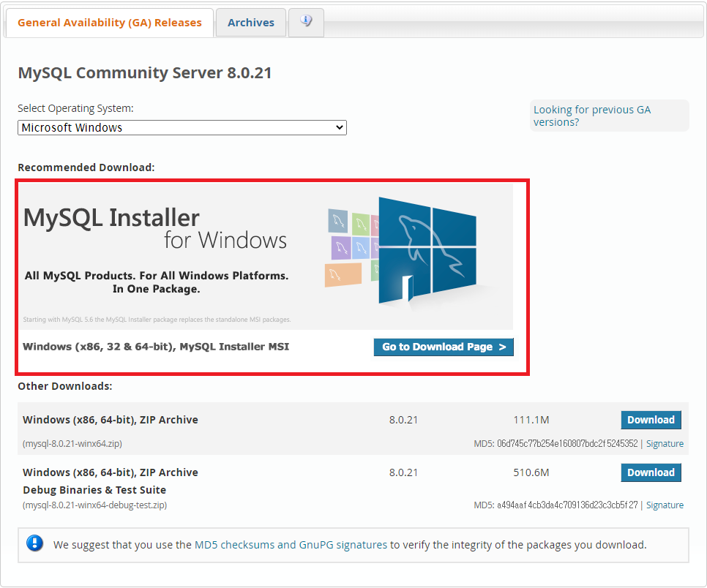Viewport: 707px width, 588px height.
Task: Open the info icon tab
Action: (x=306, y=22)
